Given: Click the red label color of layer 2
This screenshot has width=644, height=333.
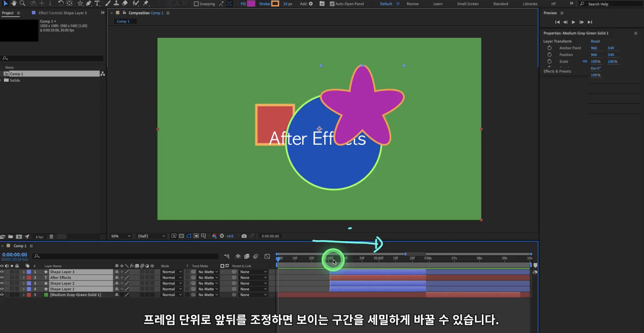Looking at the screenshot, I should point(29,277).
